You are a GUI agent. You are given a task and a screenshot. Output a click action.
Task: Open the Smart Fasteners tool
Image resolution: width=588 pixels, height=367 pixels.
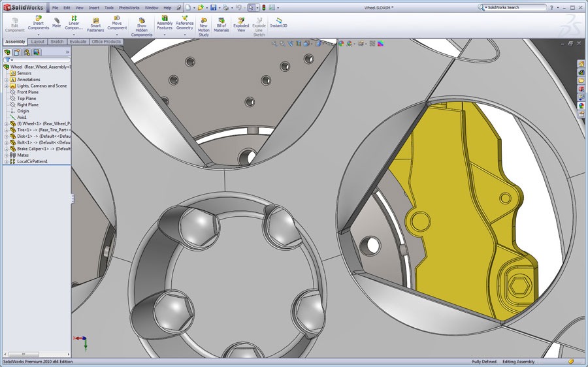click(95, 25)
